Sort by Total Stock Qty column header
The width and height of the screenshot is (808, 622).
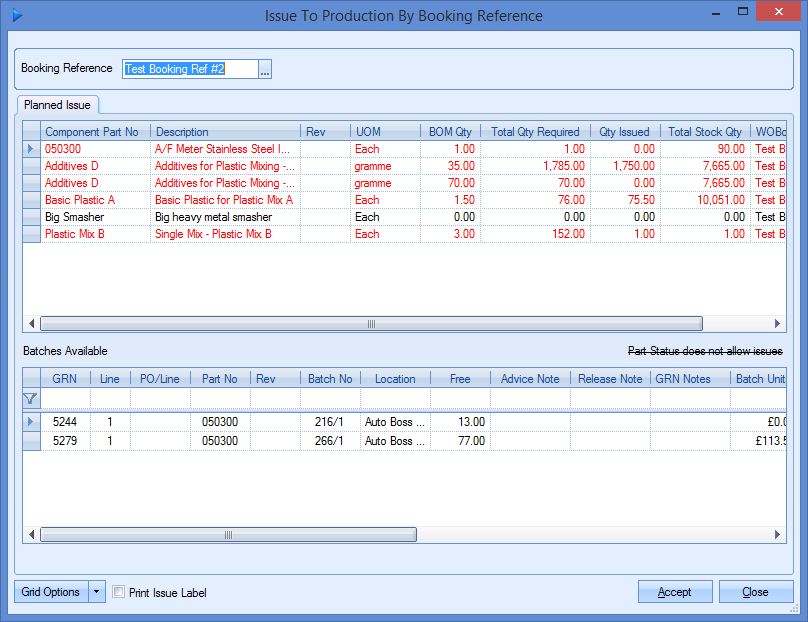[704, 132]
